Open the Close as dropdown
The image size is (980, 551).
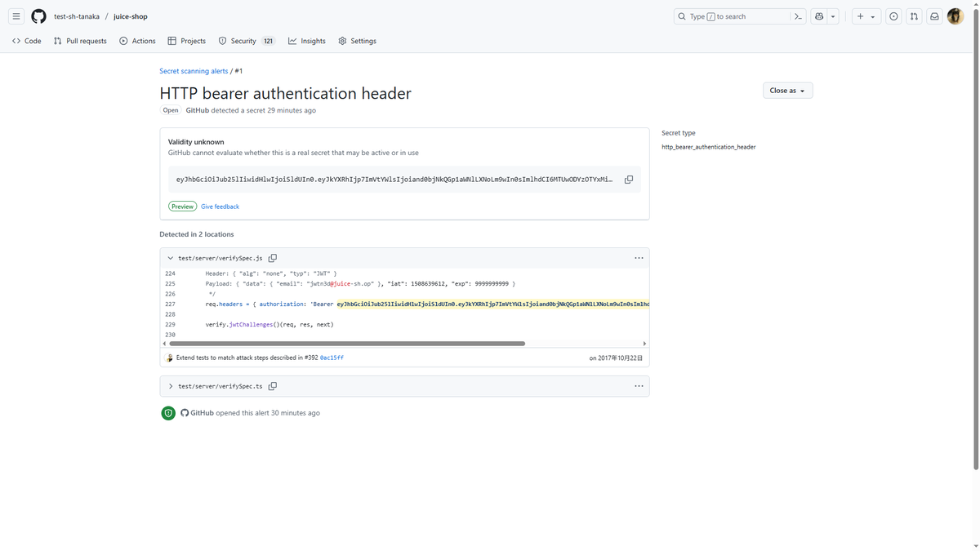(787, 91)
